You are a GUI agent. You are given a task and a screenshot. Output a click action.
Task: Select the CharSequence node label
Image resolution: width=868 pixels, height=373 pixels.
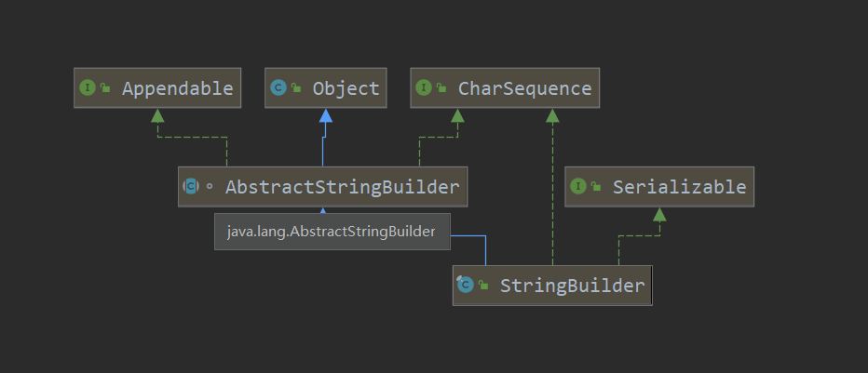pos(524,88)
